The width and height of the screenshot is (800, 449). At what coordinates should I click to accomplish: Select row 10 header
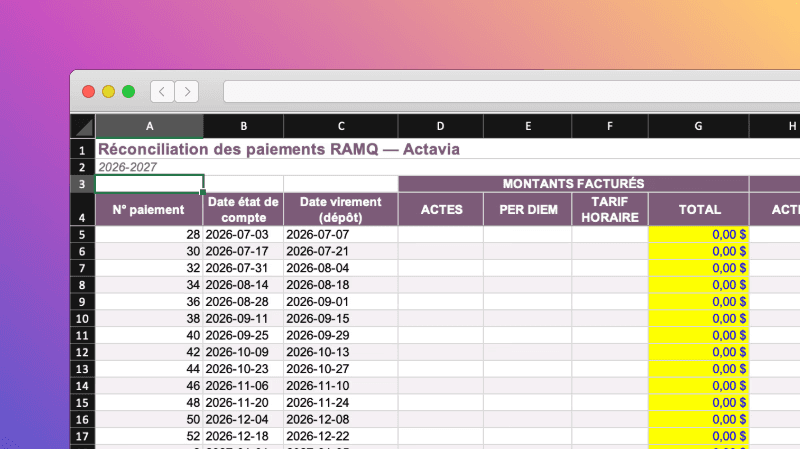[83, 319]
